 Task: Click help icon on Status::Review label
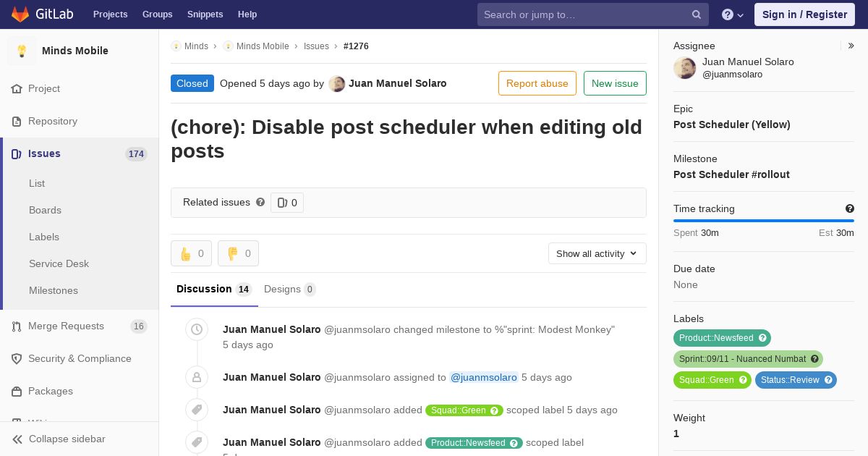coord(828,380)
